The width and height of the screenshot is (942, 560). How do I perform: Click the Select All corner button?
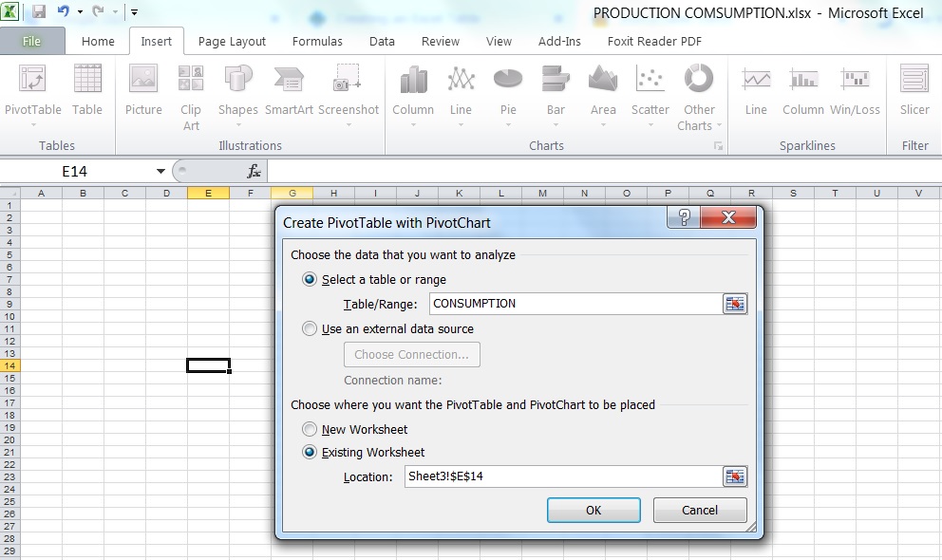pyautogui.click(x=10, y=194)
